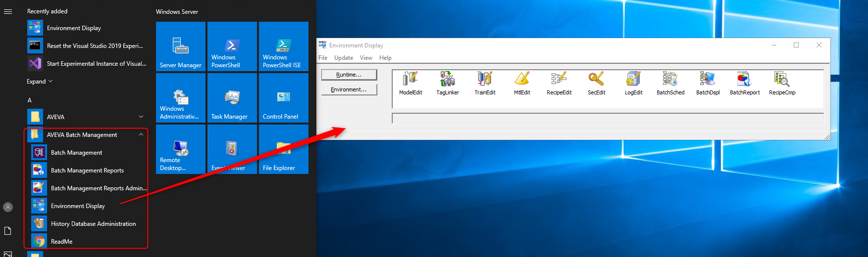Open Batch Management from Start menu
This screenshot has width=868, height=257.
click(87, 153)
